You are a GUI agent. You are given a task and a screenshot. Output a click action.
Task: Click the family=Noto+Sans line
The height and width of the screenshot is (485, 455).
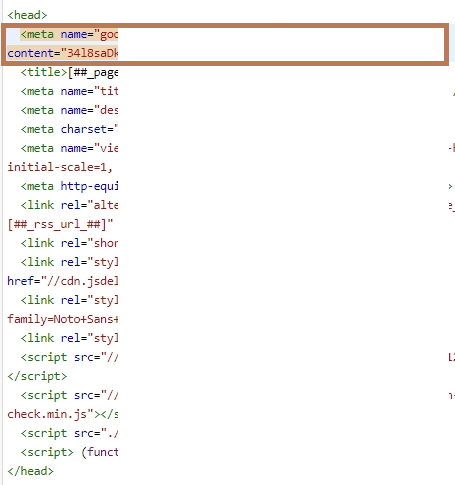(63, 319)
